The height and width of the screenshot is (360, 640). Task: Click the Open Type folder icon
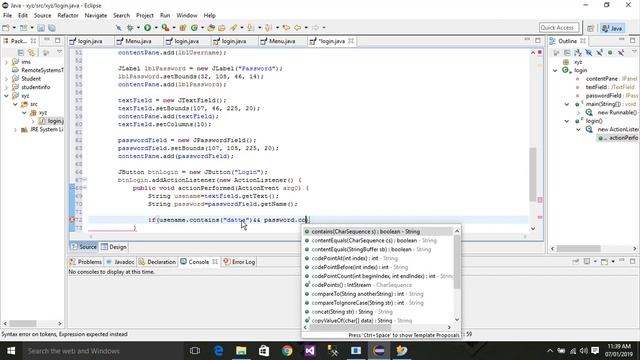211,28
